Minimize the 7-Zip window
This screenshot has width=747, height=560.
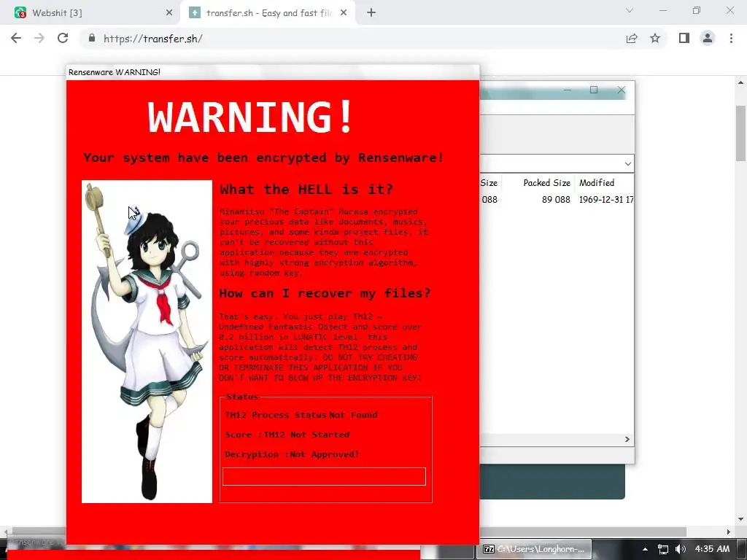(567, 90)
